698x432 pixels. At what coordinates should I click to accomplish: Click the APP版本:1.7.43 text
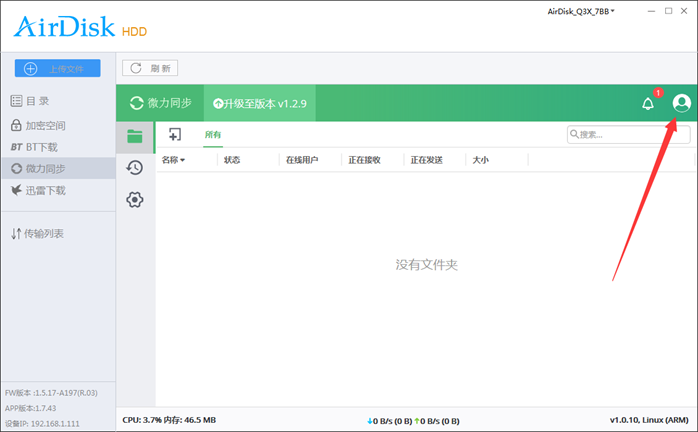(31, 408)
